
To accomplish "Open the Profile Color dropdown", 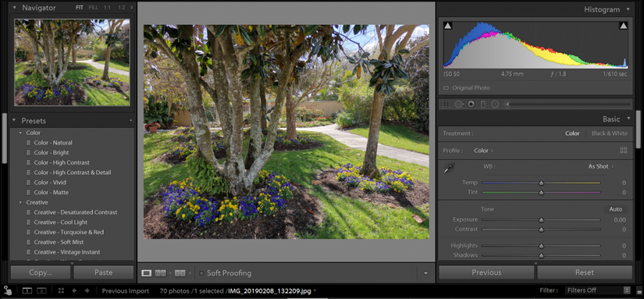I will click(x=483, y=151).
